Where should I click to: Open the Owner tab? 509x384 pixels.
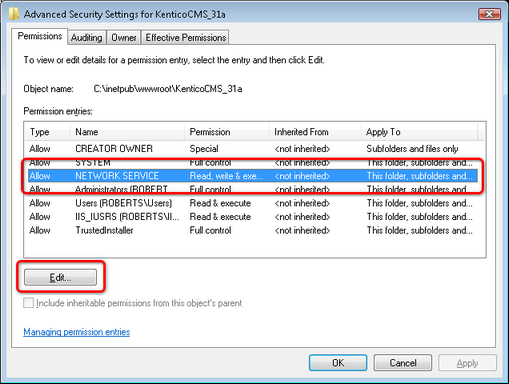click(x=124, y=37)
